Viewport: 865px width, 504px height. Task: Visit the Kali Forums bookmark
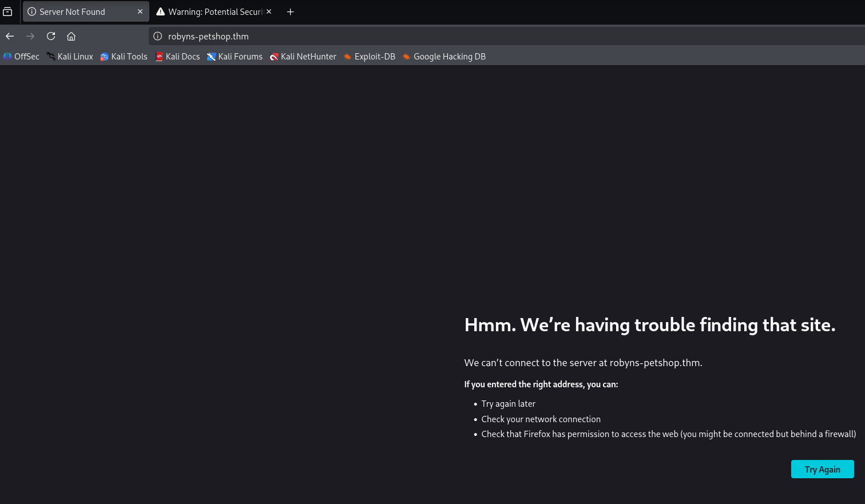[x=235, y=57]
